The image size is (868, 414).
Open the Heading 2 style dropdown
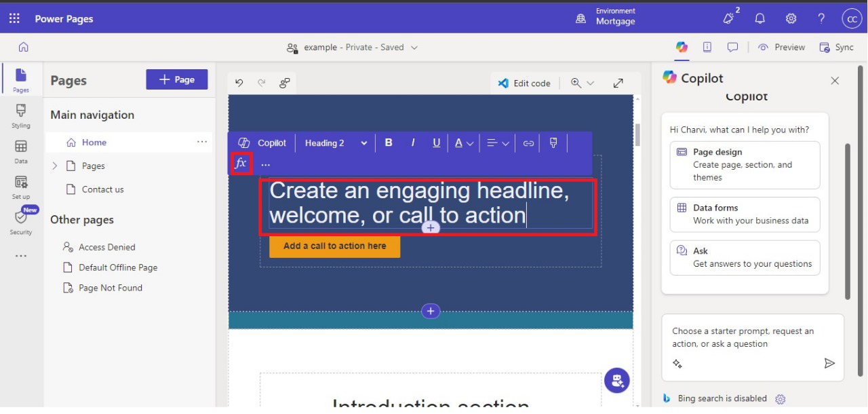tap(336, 143)
